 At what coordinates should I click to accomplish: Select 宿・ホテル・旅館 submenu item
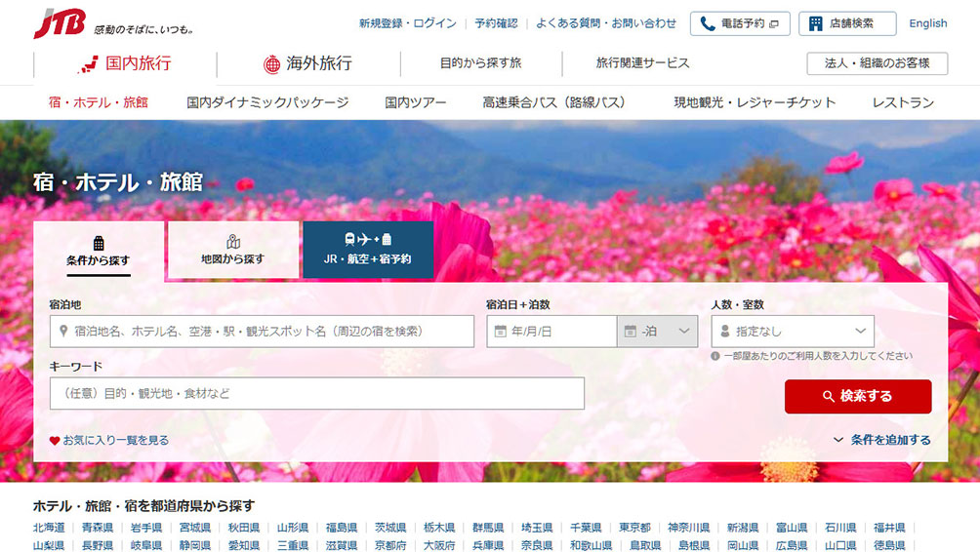99,102
